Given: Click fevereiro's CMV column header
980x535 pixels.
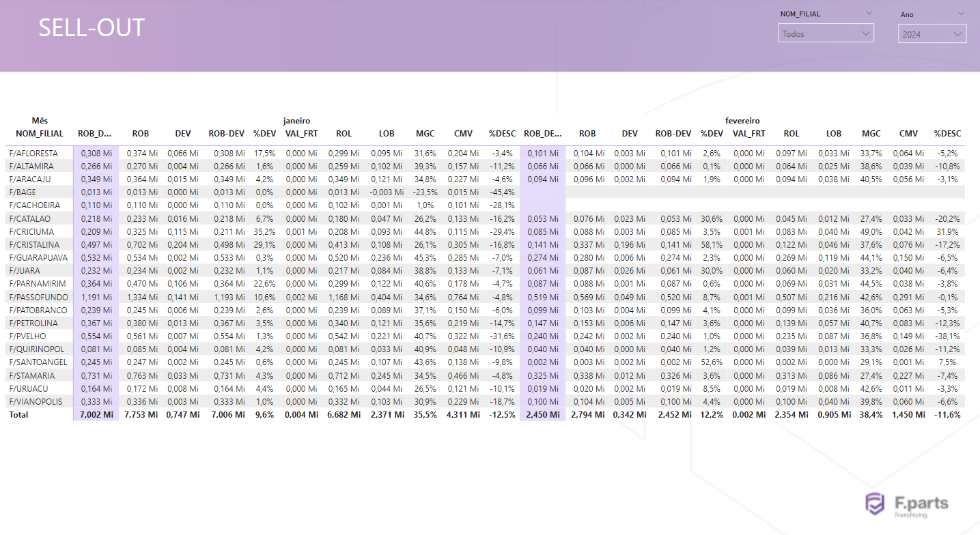Looking at the screenshot, I should point(908,134).
